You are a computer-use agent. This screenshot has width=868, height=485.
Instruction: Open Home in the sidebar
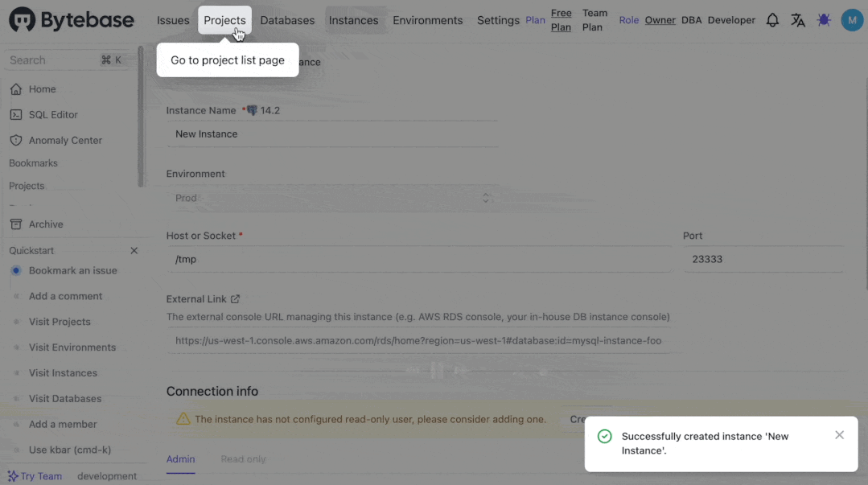[x=42, y=89]
